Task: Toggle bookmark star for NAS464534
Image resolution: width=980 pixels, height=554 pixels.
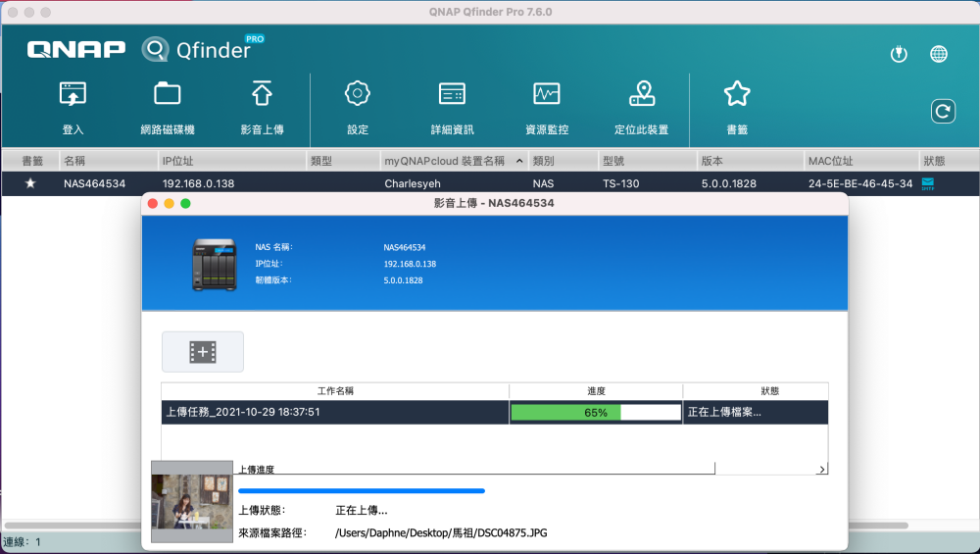Action: point(30,183)
